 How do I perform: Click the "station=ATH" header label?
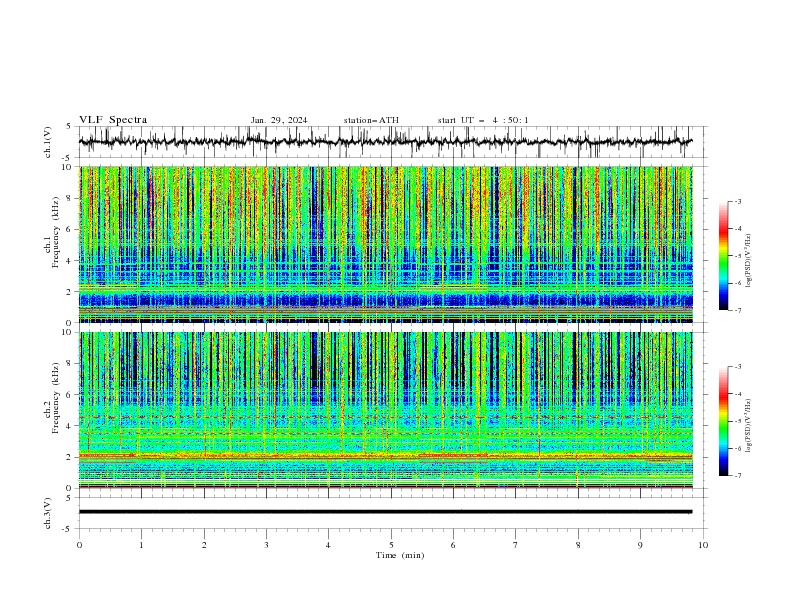point(371,120)
